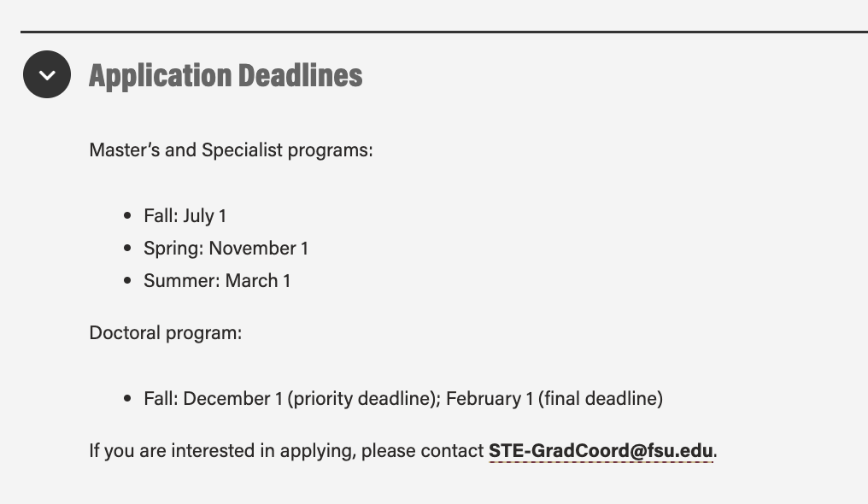
Task: Click the white down-arrow inside the circle
Action: pos(47,75)
